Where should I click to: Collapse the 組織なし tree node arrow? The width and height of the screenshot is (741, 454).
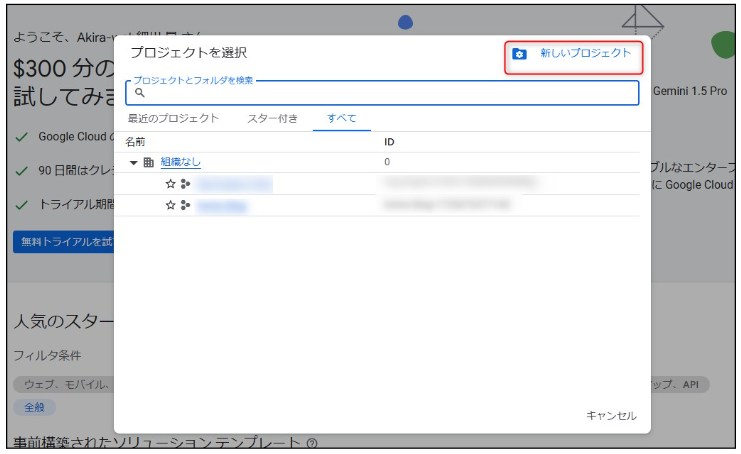pos(133,163)
